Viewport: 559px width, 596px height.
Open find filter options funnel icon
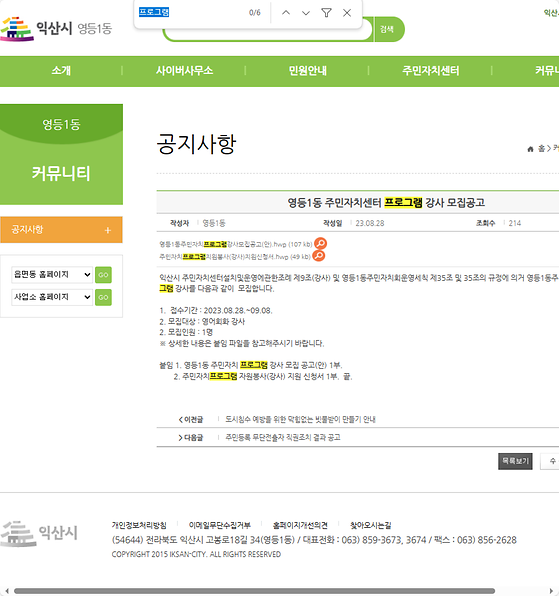point(326,13)
